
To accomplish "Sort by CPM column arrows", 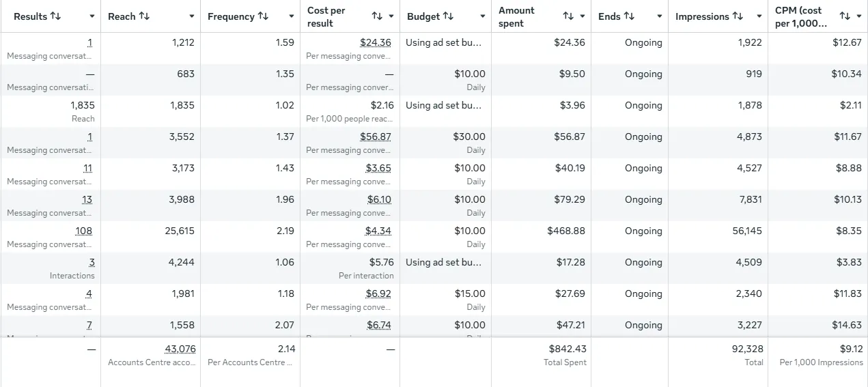I will coord(845,16).
